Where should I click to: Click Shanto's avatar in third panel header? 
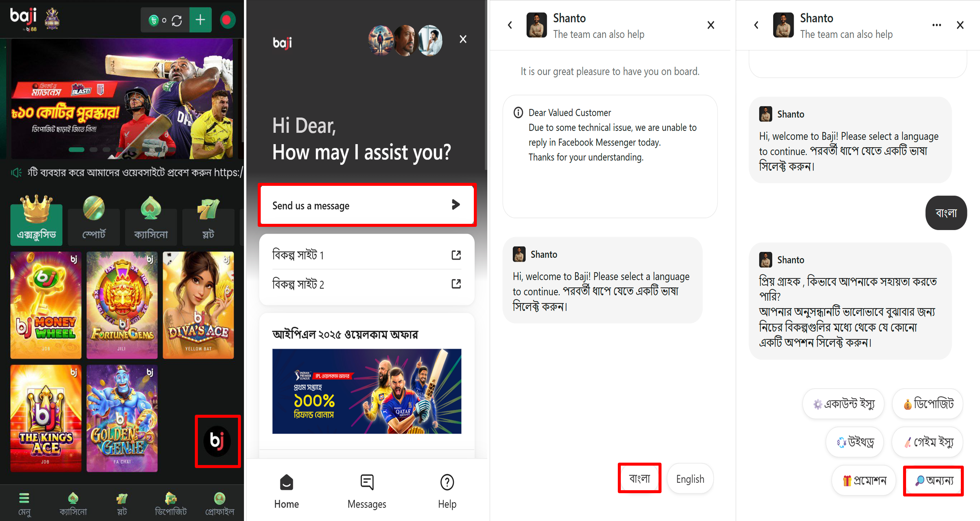[536, 25]
